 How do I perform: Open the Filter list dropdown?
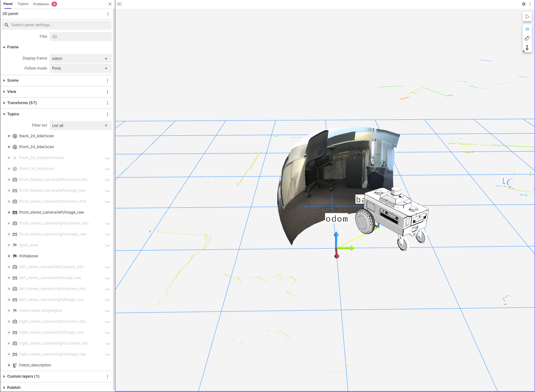click(x=80, y=126)
